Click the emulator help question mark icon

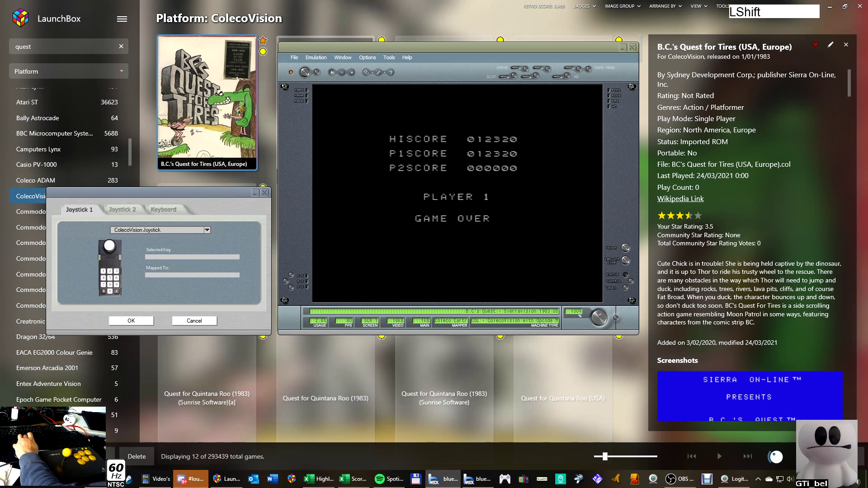pyautogui.click(x=391, y=72)
